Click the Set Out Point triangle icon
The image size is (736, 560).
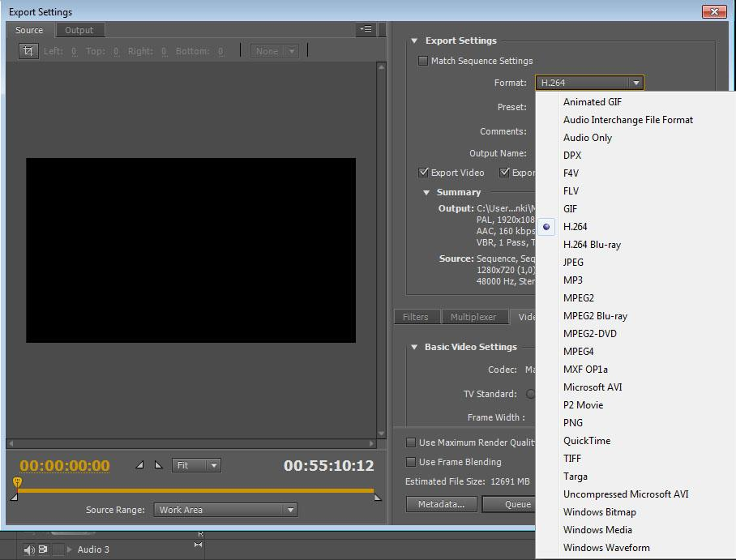159,465
